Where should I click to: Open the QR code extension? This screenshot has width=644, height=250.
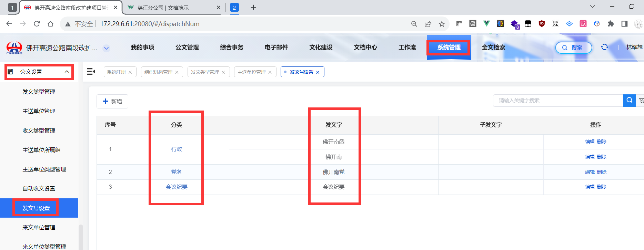tap(555, 24)
